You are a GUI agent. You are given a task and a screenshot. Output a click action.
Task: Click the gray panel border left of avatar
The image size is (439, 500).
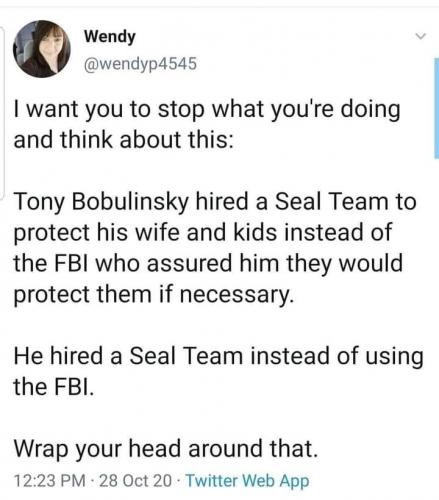(2, 113)
